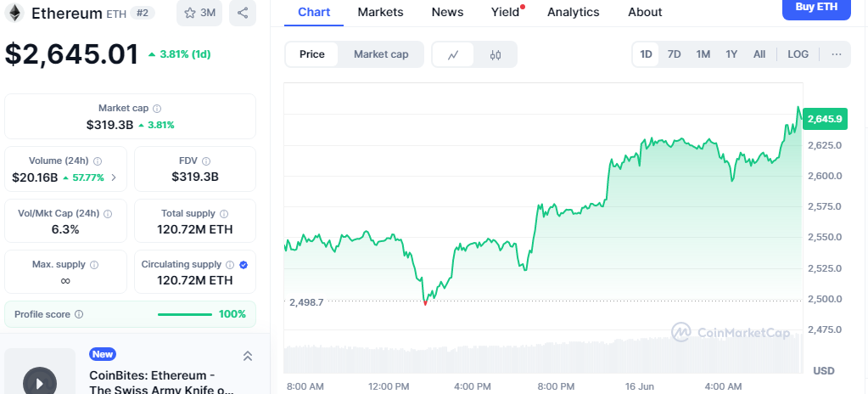The image size is (868, 394).
Task: Set chart range to 1Y
Action: [x=732, y=54]
